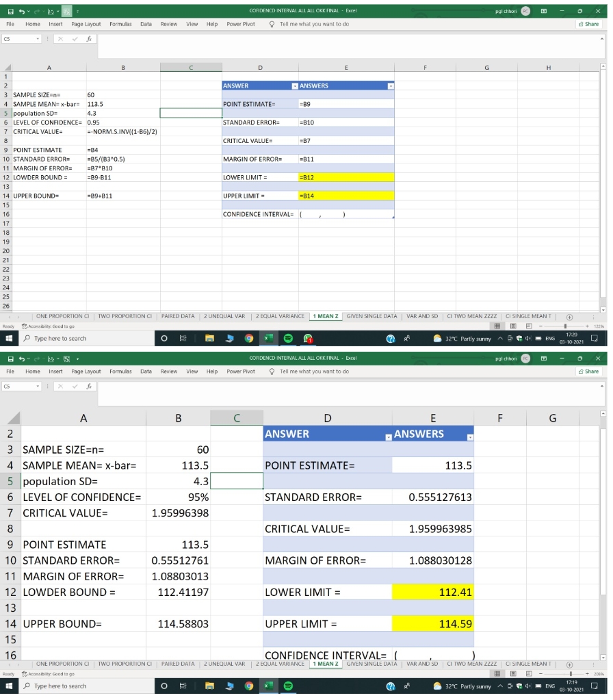Viewport: 613px width, 700px height.
Task: Open the Formulas ribbon tab in the upper window
Action: pos(120,24)
